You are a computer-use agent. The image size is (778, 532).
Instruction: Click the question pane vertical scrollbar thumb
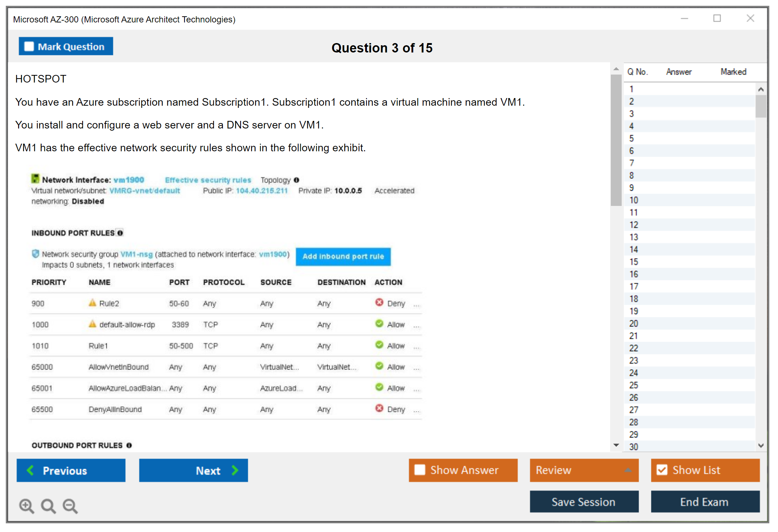(616, 139)
